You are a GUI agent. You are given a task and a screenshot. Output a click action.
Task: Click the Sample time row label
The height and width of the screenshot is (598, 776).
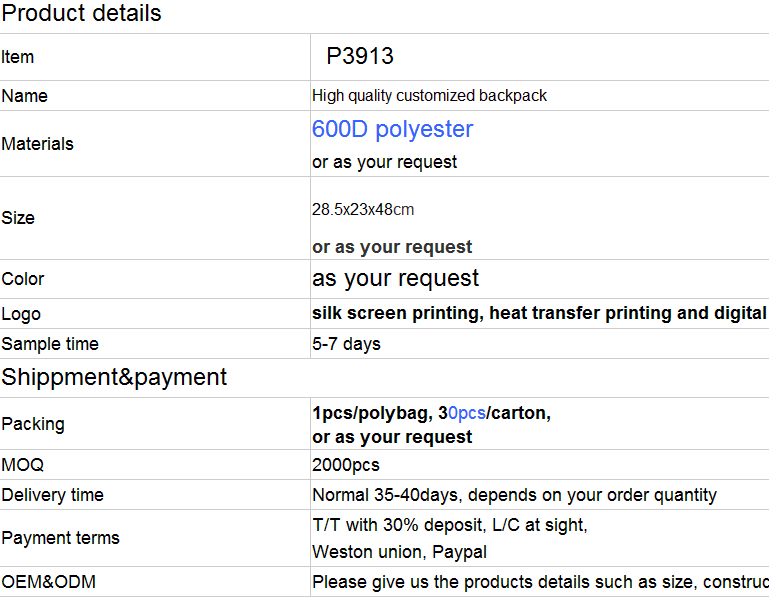[50, 344]
